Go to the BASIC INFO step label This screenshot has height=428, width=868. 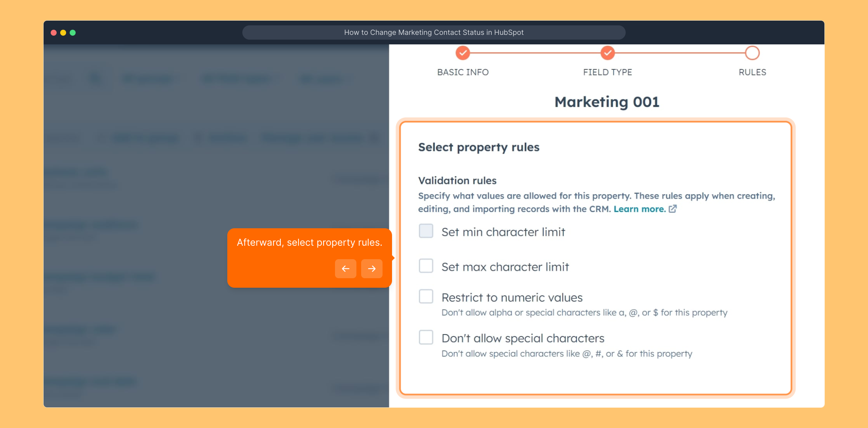tap(463, 72)
